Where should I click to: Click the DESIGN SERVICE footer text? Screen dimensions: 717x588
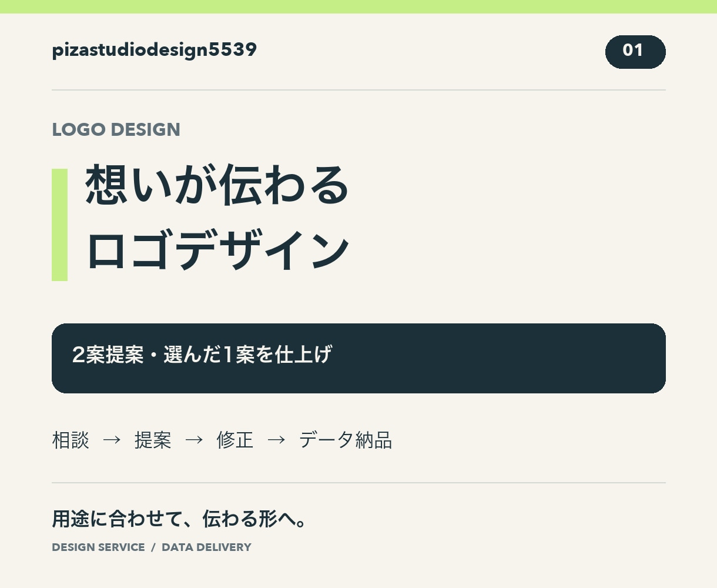tap(98, 547)
